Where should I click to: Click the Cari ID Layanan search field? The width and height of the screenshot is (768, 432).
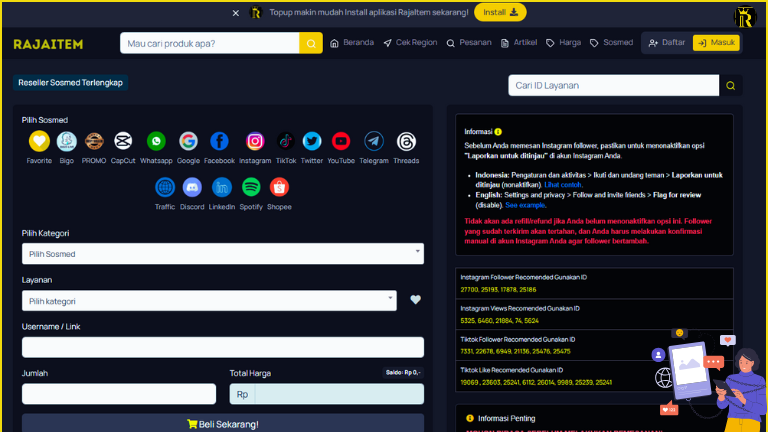pyautogui.click(x=613, y=86)
